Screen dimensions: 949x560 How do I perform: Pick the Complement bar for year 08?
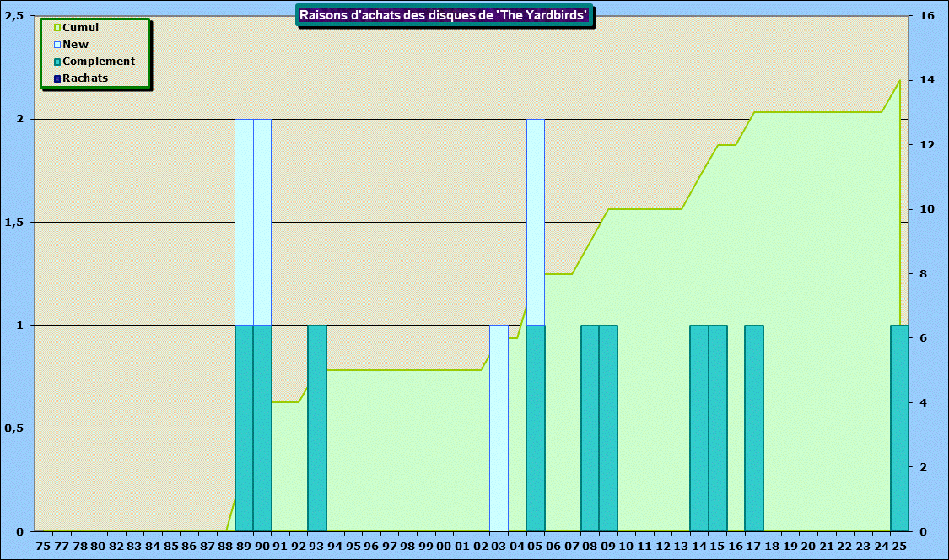(x=590, y=428)
